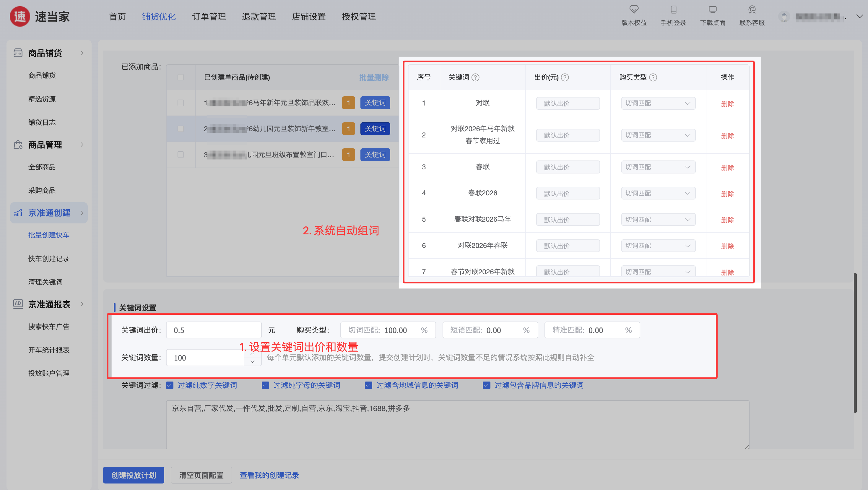This screenshot has height=490, width=868.
Task: Click the 创建投放计划 button
Action: point(134,475)
